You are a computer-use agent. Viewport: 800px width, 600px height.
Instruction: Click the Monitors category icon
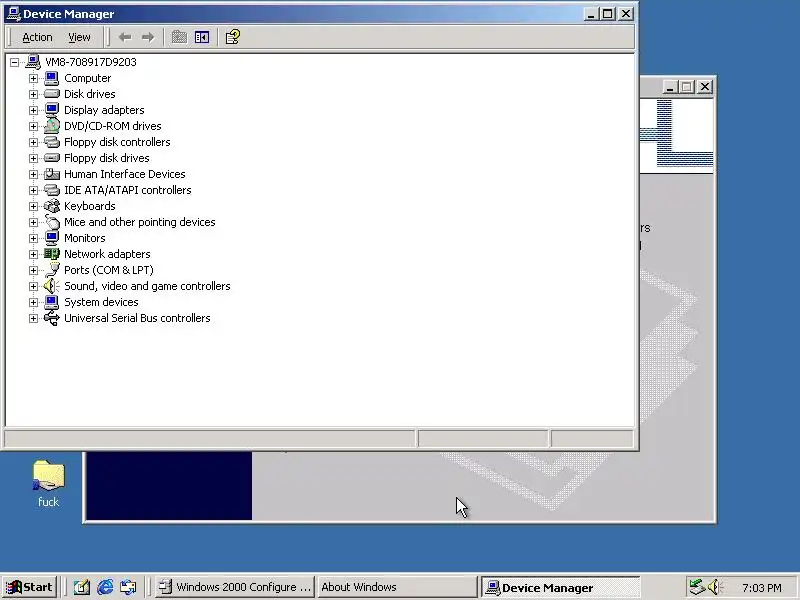[x=52, y=238]
